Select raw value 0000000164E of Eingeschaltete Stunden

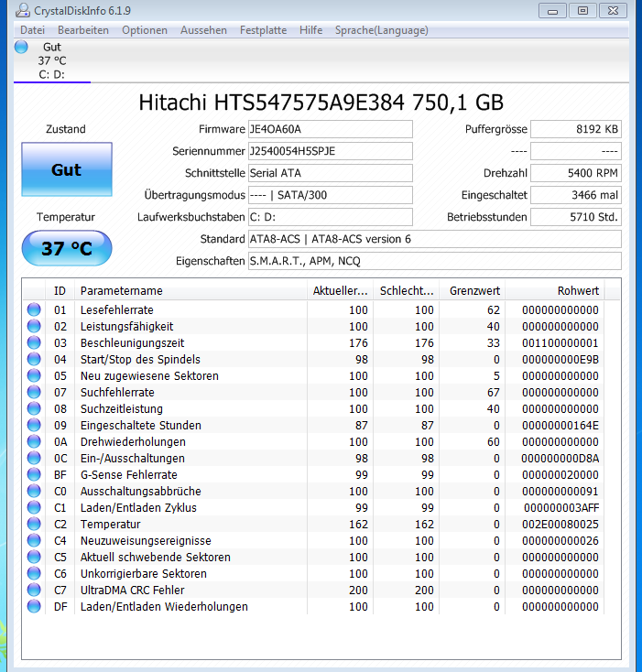pyautogui.click(x=560, y=426)
